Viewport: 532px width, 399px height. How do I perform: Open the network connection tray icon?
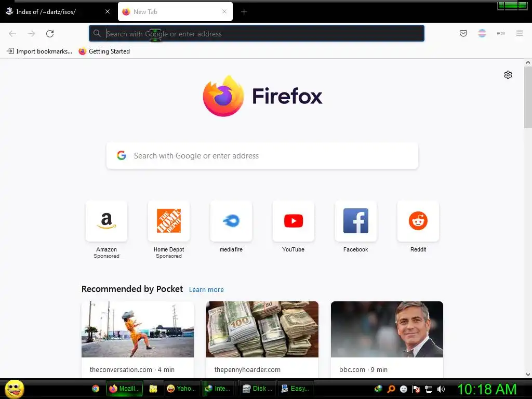429,390
